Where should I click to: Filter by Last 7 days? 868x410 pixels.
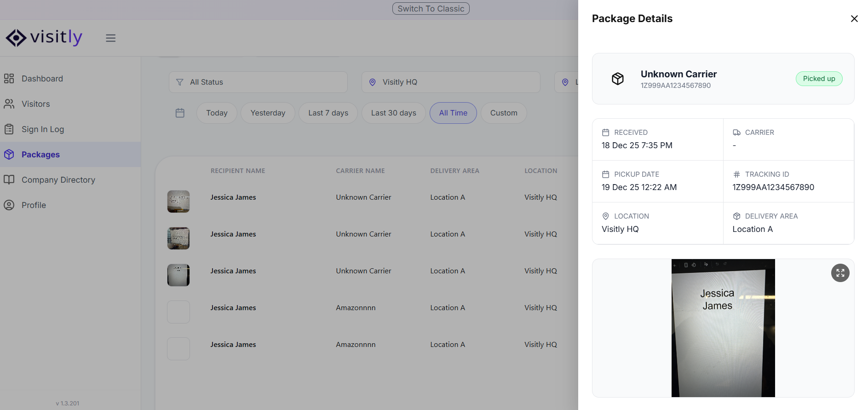coord(328,113)
